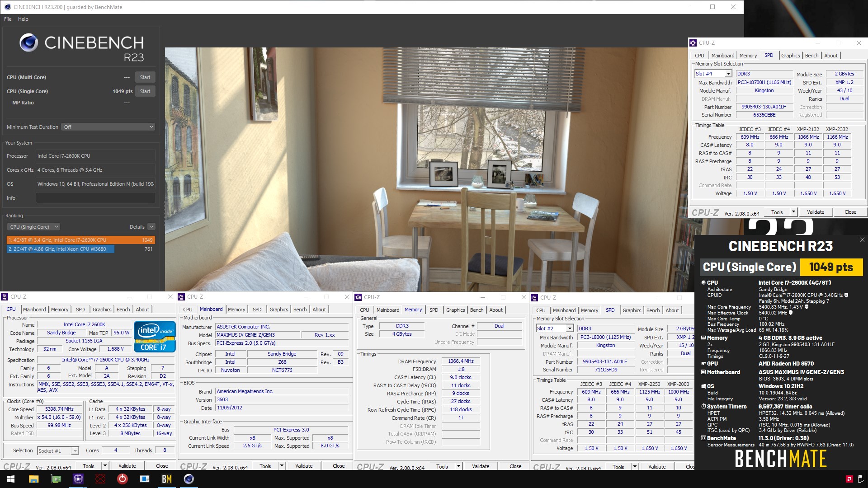Viewport: 868px width, 488px height.
Task: Click the CPU chip icon in BenchMate panel
Action: coord(703,282)
